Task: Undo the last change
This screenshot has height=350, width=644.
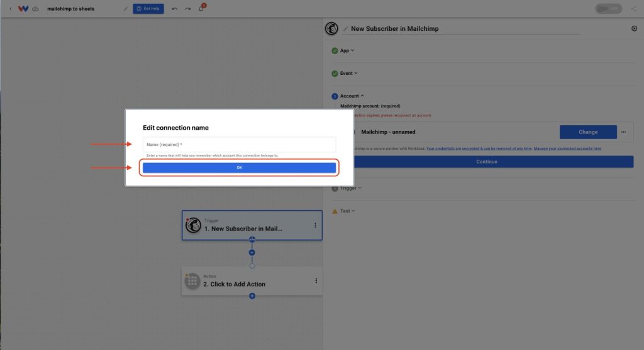Action: (x=175, y=9)
